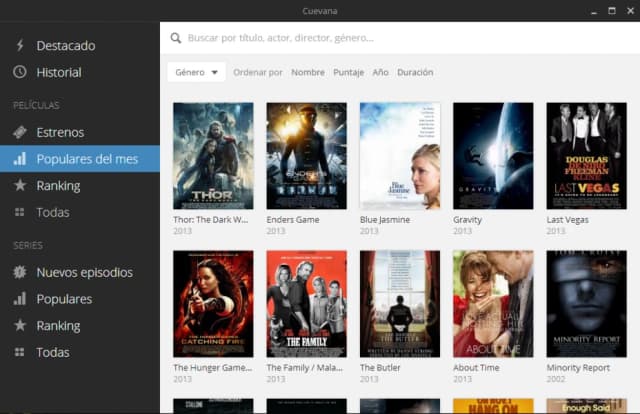This screenshot has height=414, width=640.
Task: Open the Last Vegas poster
Action: tap(587, 156)
